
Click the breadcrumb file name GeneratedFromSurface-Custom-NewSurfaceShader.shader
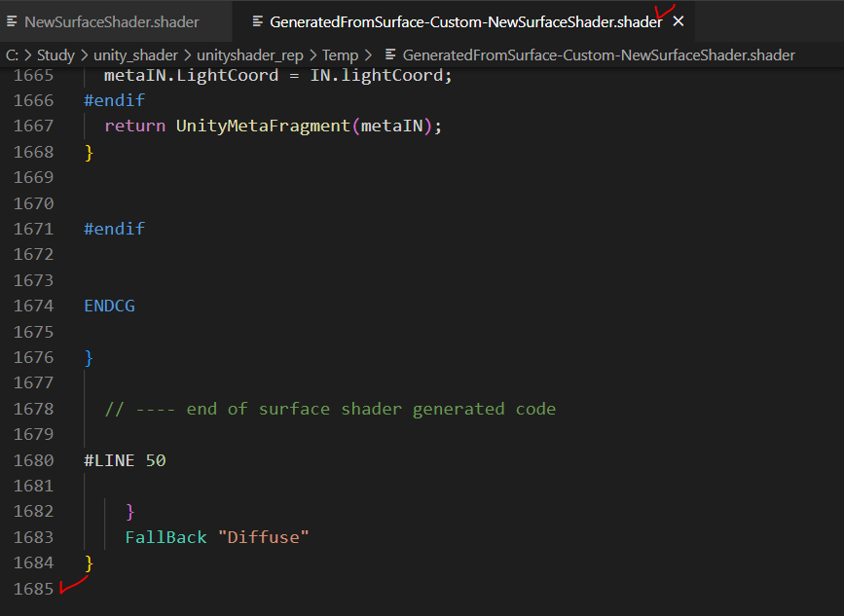599,55
